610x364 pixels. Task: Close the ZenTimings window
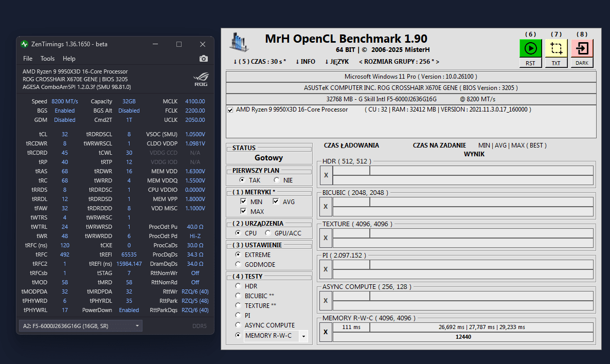click(203, 44)
